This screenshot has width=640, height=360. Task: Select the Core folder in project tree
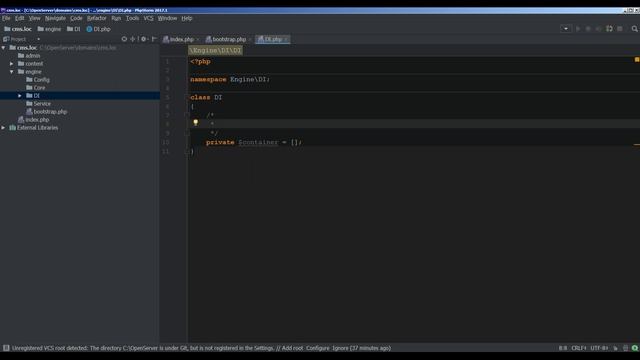[x=36, y=88]
